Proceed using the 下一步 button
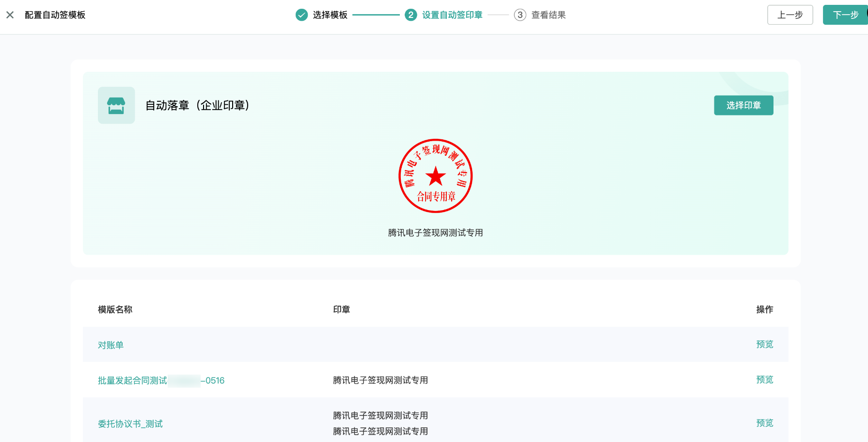 click(x=845, y=15)
